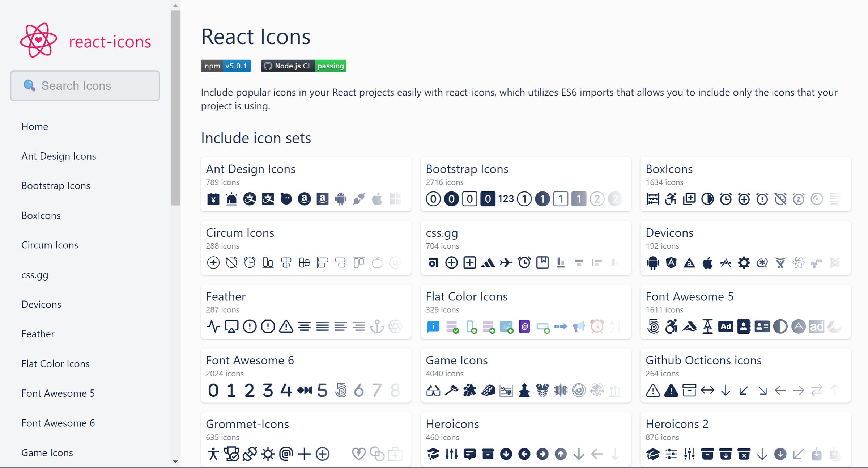This screenshot has width=868, height=468.
Task: Click the Node.js CI passing badge
Action: coord(303,66)
